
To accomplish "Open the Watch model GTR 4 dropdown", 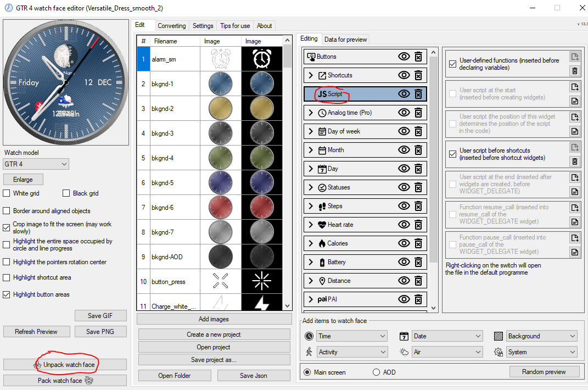I will [36, 164].
